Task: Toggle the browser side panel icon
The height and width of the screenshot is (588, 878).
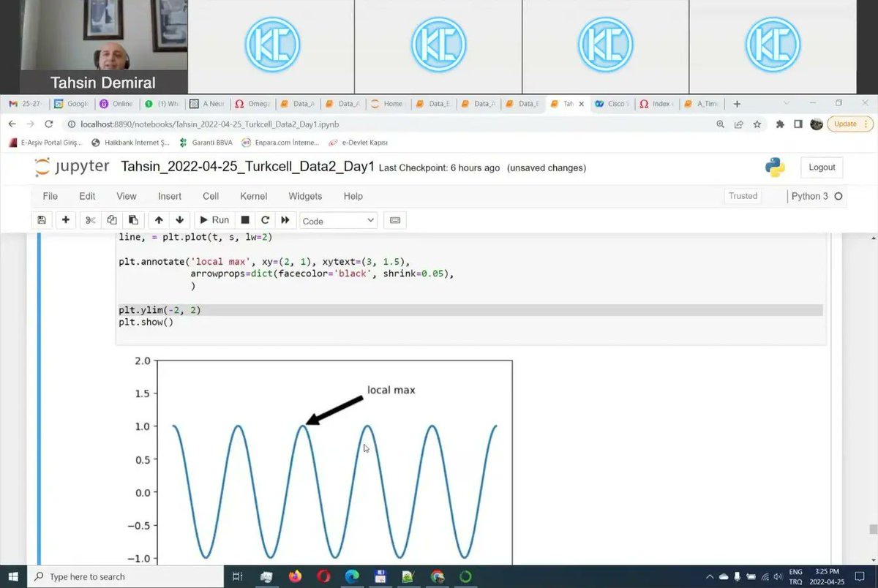Action: click(798, 124)
